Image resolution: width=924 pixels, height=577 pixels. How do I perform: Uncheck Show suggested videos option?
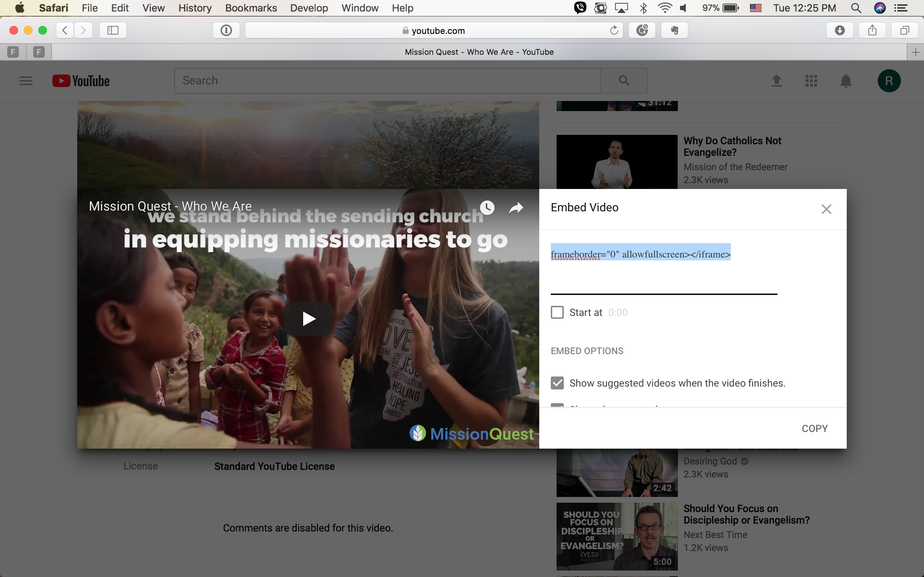click(x=557, y=383)
